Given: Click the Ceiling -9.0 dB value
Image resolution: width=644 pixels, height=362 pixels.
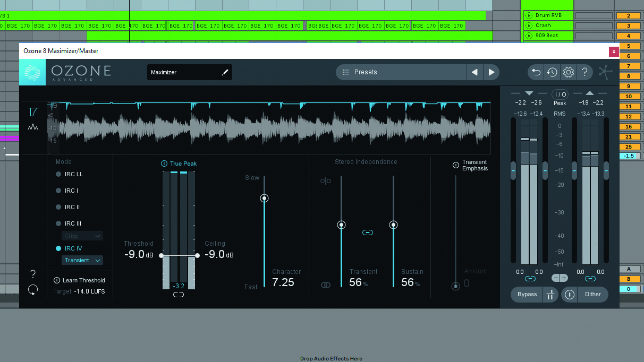Looking at the screenshot, I should coord(219,255).
